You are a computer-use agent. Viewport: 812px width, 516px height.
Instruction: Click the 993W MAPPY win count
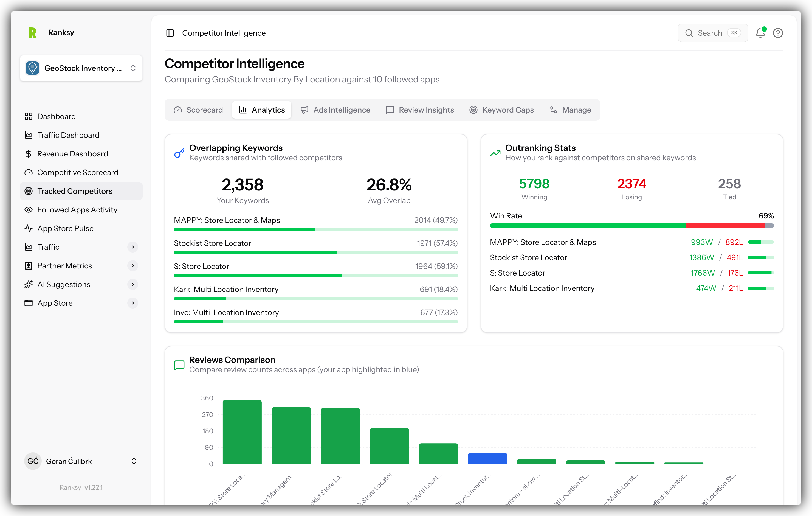(702, 242)
